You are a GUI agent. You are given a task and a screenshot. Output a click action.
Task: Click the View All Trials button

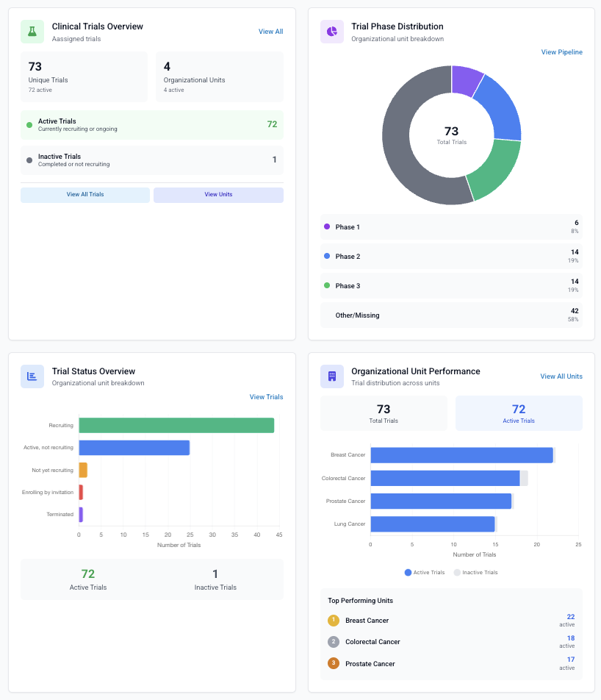pyautogui.click(x=85, y=195)
